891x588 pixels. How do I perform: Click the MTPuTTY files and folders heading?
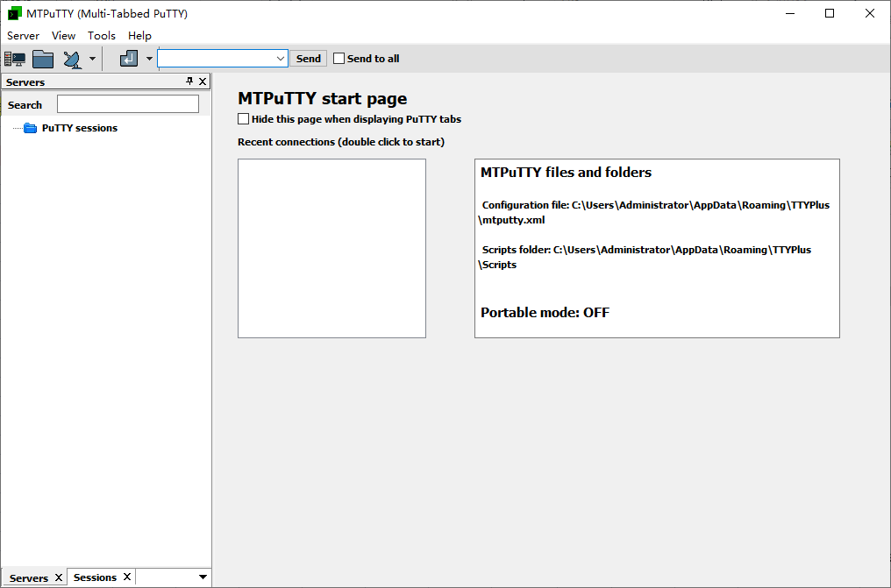point(566,173)
